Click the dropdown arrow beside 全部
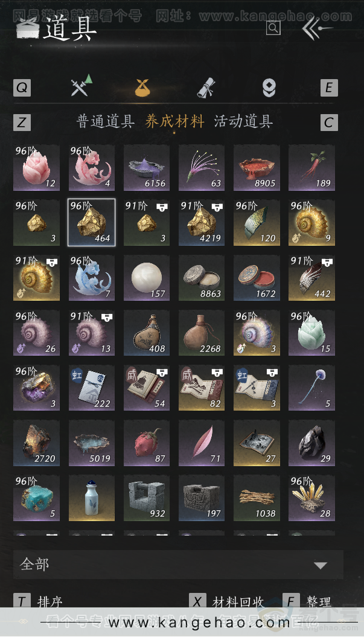Viewport: 364px width, 637px height. point(321,565)
